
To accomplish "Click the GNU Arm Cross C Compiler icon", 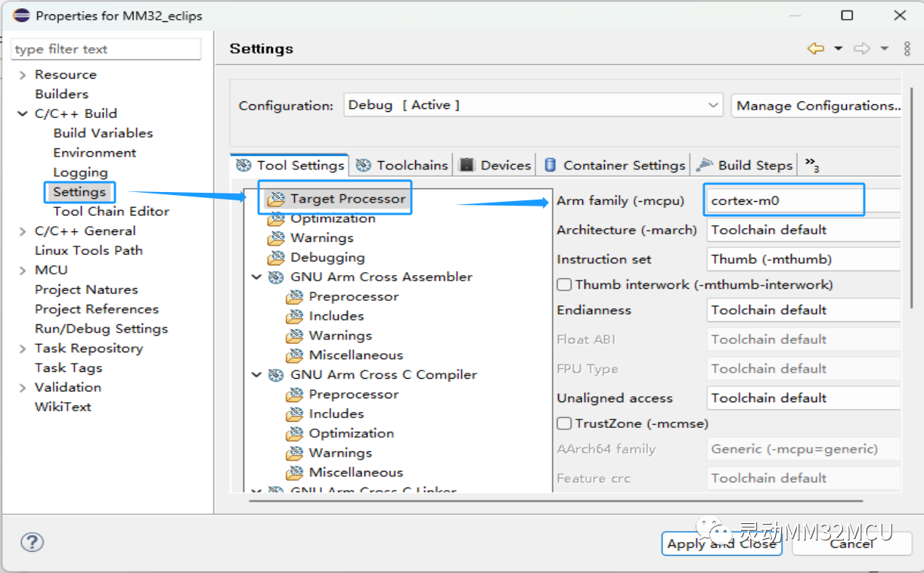I will pos(277,375).
